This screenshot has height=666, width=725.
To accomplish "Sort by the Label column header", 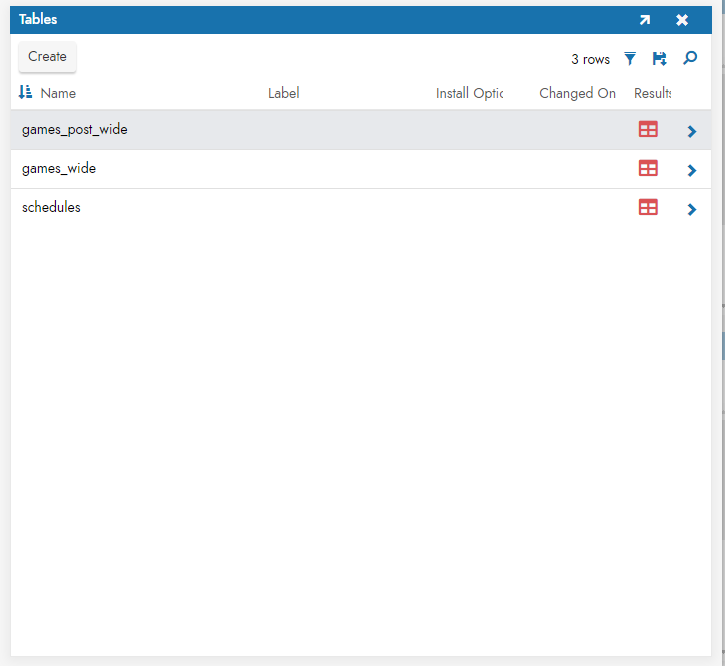I will point(283,93).
